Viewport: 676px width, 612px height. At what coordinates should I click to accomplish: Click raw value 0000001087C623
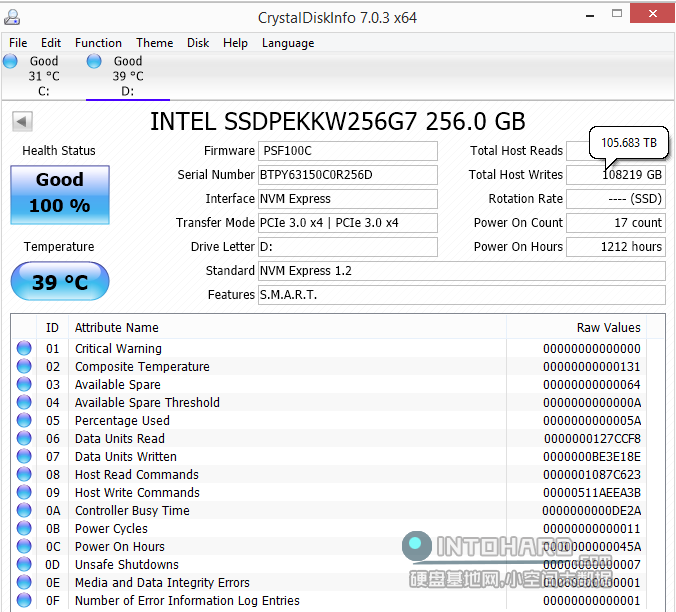[x=592, y=475]
